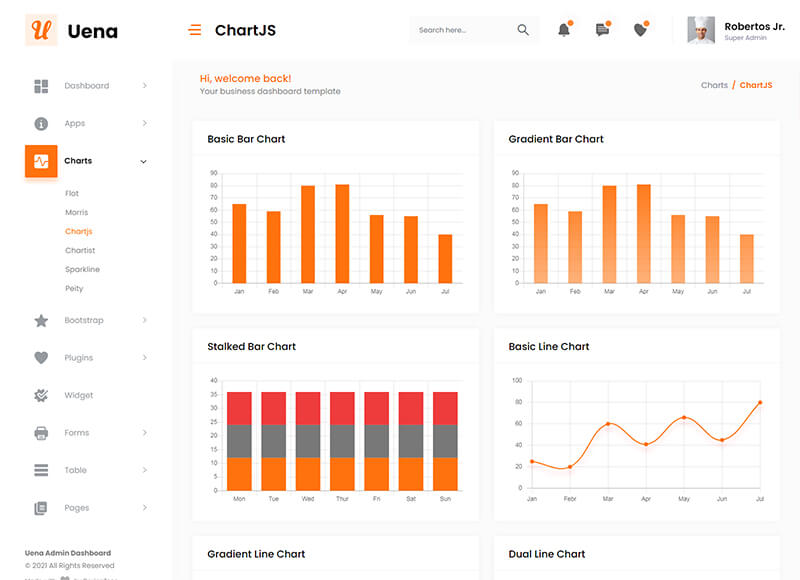
Task: Select Morris in the Charts submenu
Action: 76,212
